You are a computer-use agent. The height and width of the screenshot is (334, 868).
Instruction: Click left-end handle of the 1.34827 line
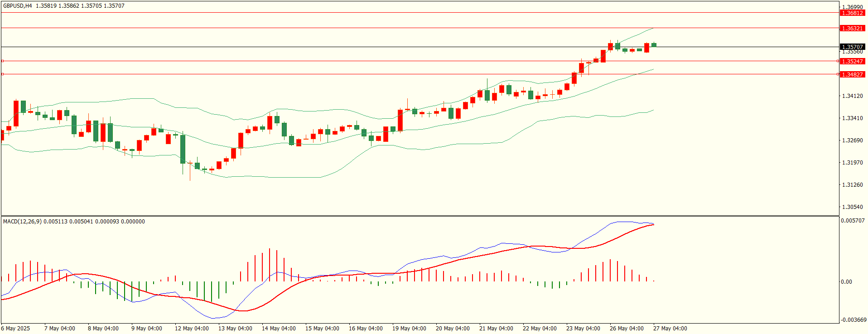pyautogui.click(x=2, y=74)
